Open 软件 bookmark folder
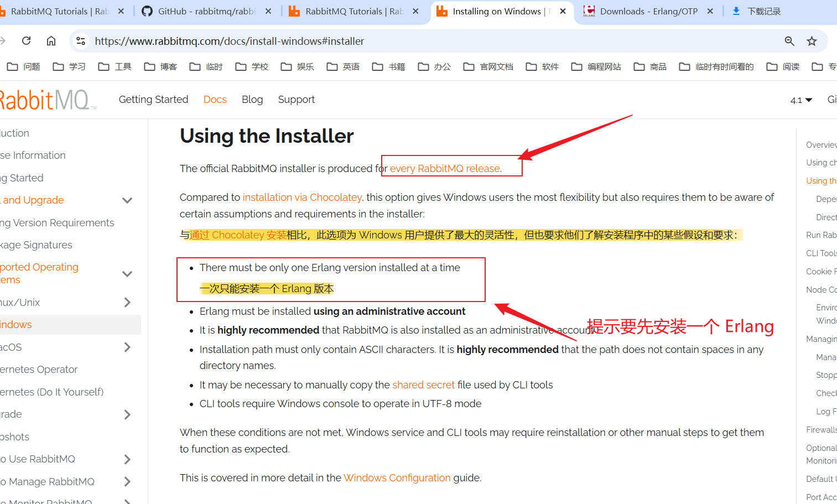 pos(542,66)
